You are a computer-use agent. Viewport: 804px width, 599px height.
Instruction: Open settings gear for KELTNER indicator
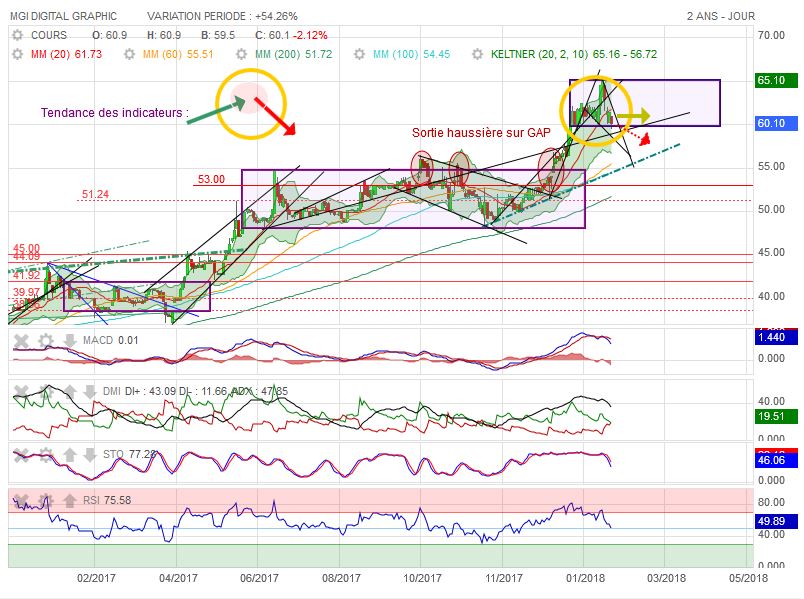tap(477, 54)
